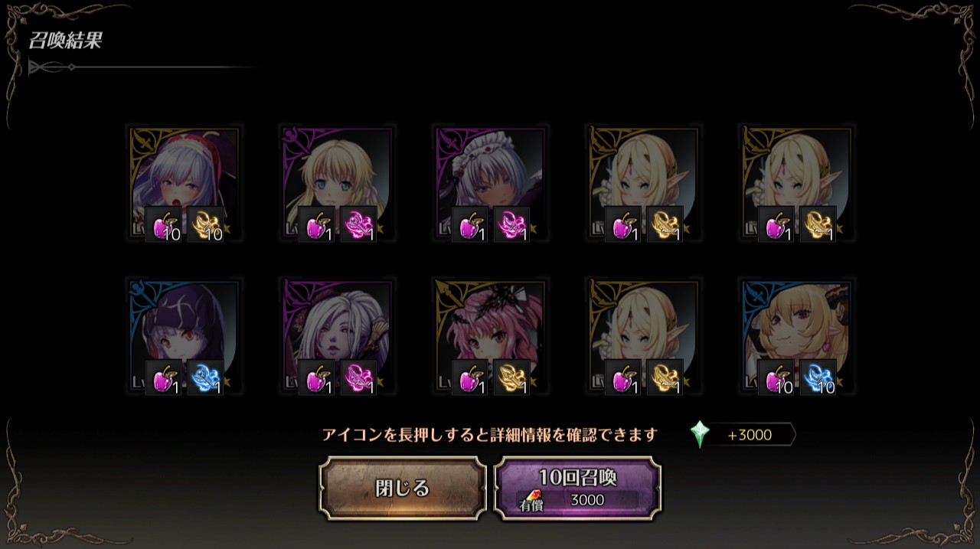This screenshot has height=549, width=980.
Task: Choose the purple-hooded red-eyed character portrait
Action: coord(184,337)
